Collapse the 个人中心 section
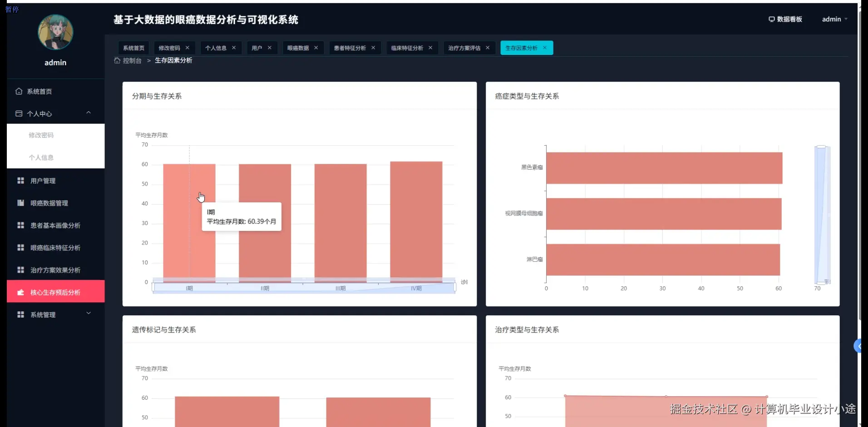The width and height of the screenshot is (868, 427). click(89, 112)
